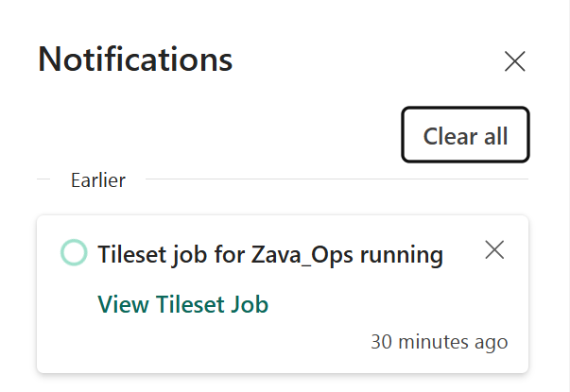The image size is (570, 392).
Task: Click the circle icon before Tileset job text
Action: pos(74,253)
